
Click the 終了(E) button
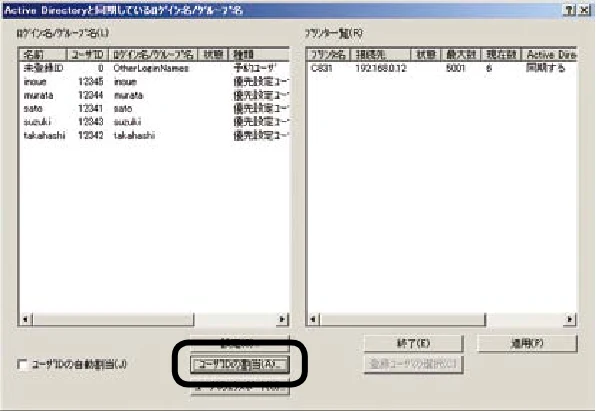[414, 343]
